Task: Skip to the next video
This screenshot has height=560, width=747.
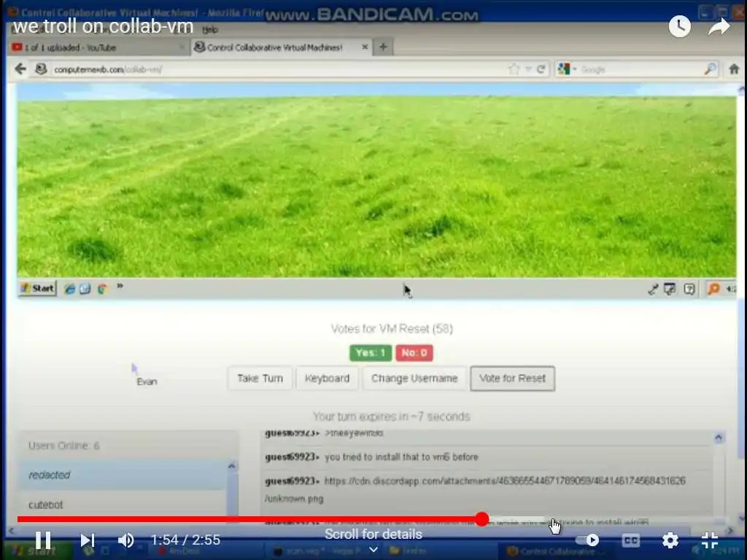Action: click(88, 540)
